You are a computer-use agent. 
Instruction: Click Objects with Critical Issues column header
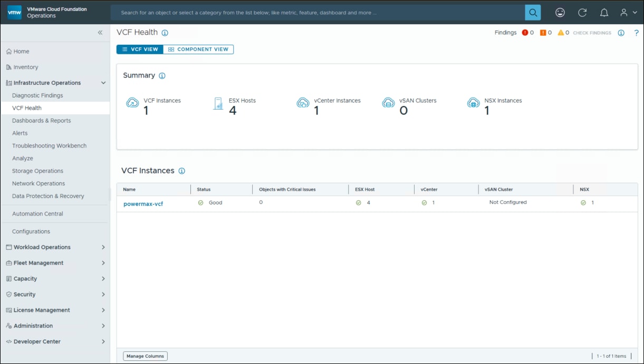301,190
